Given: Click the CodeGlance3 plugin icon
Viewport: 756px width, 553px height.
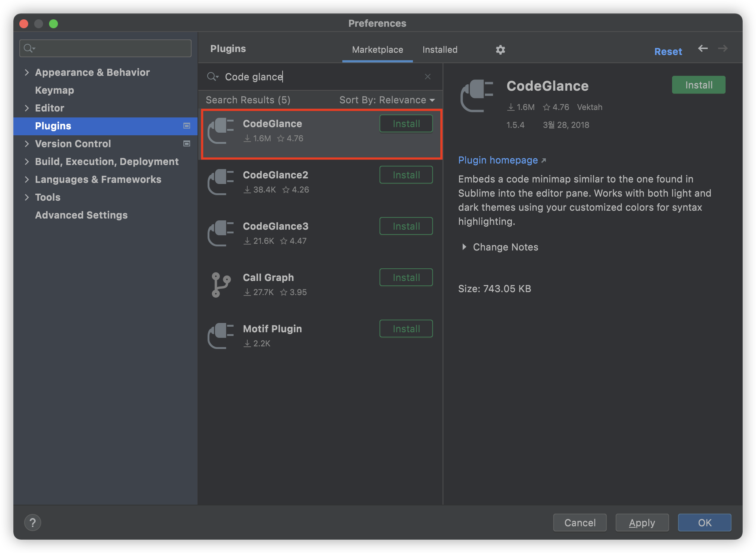Looking at the screenshot, I should (221, 233).
